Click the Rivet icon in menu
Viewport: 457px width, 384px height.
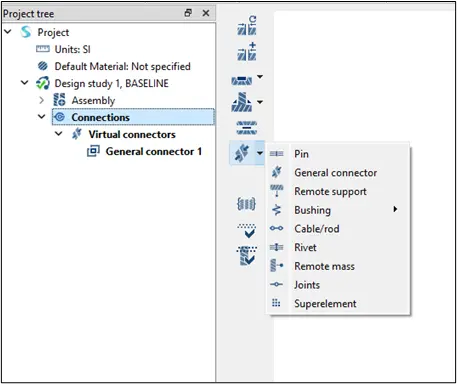(276, 247)
